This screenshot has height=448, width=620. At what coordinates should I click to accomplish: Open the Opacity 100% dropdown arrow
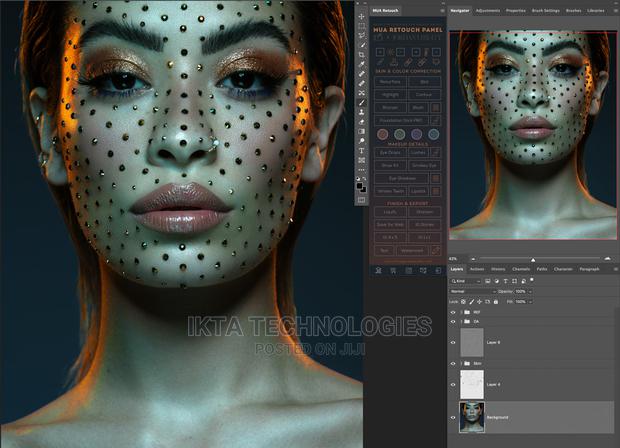pos(530,291)
